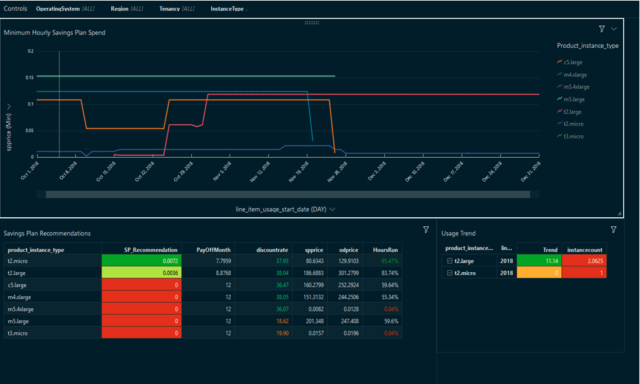The image size is (640, 384).
Task: Open the OperatingSystem control filter
Action: [x=65, y=9]
